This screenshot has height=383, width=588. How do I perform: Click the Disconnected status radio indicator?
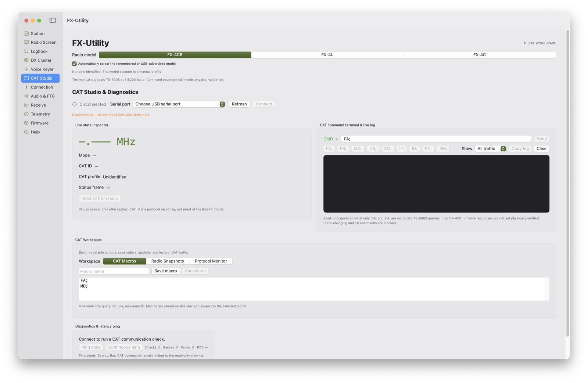tap(75, 104)
